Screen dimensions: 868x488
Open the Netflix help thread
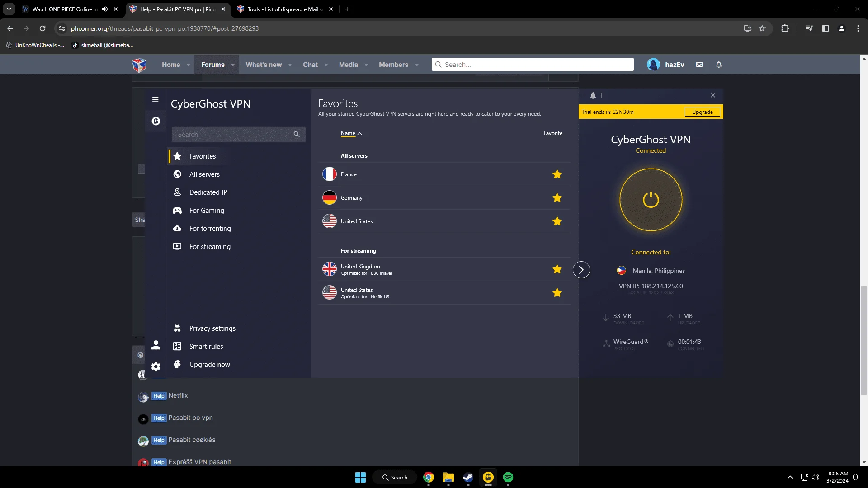178,395
